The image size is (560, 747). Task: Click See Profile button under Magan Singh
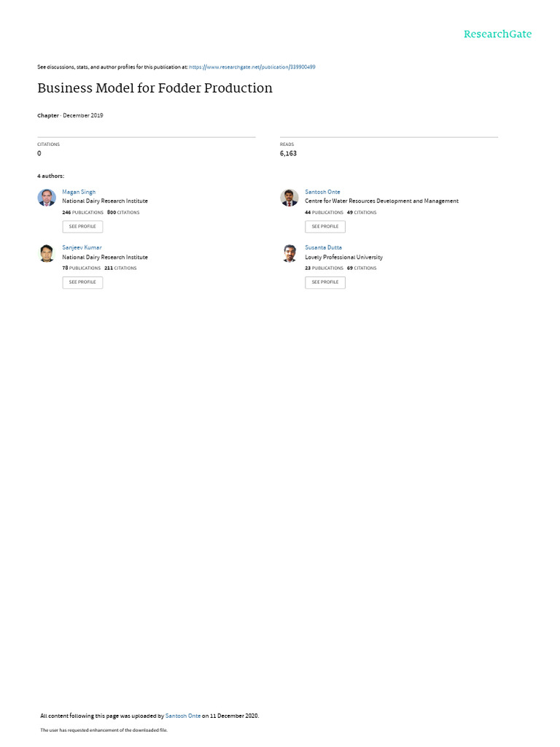pos(82,227)
